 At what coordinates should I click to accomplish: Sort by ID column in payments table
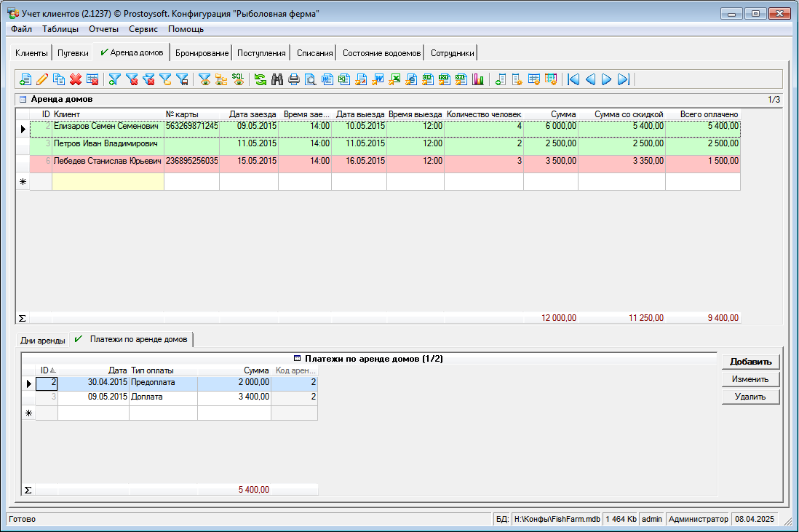click(47, 370)
